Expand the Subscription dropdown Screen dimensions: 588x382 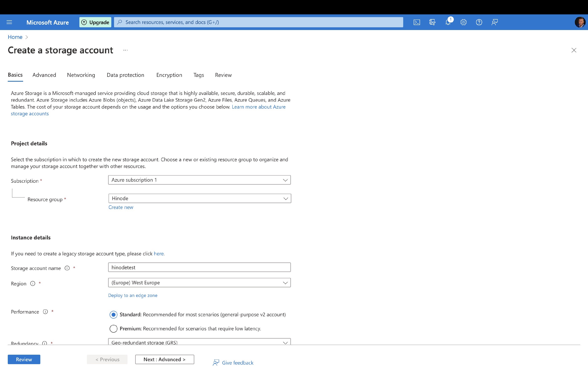click(199, 180)
